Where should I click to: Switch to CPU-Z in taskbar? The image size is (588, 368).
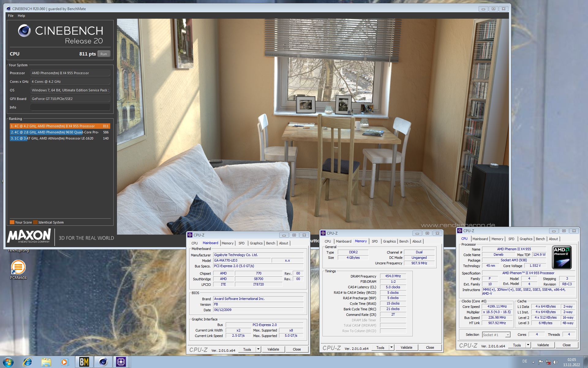click(121, 362)
